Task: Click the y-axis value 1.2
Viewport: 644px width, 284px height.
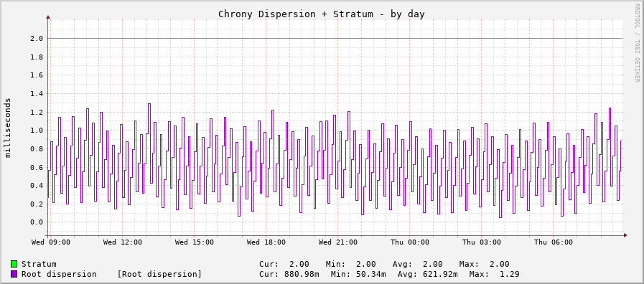Action: 37,112
